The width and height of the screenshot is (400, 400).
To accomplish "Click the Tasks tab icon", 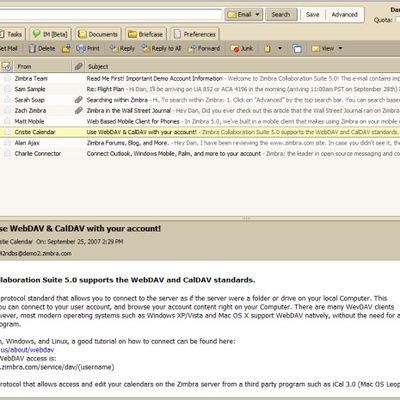I will (2, 34).
